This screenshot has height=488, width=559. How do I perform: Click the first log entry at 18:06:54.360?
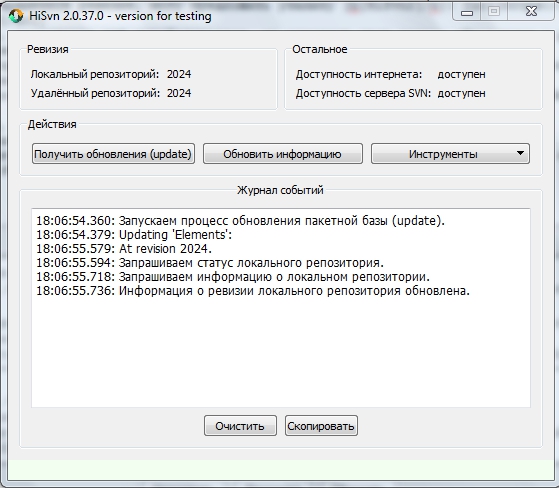pos(241,221)
